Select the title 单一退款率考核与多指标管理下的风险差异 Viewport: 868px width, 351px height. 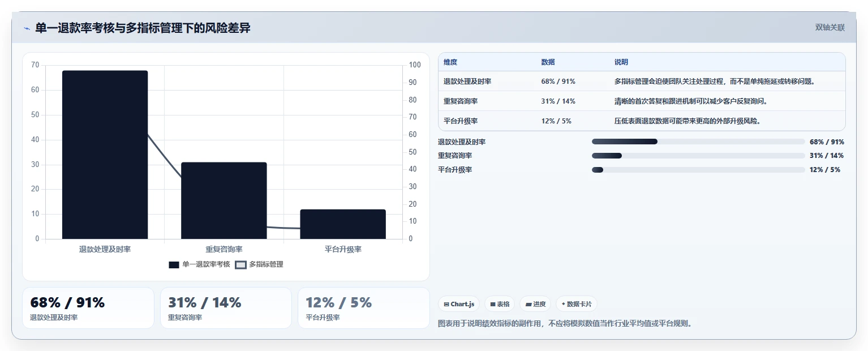143,28
